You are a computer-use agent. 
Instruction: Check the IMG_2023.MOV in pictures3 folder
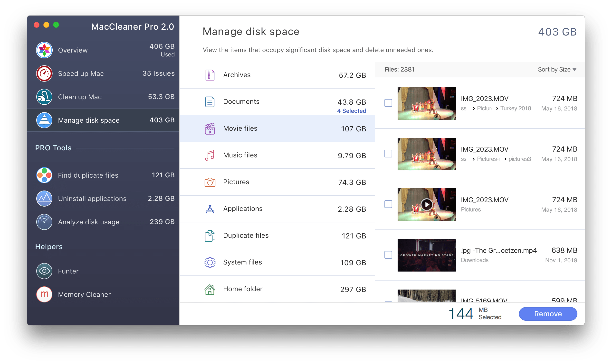pyautogui.click(x=388, y=154)
